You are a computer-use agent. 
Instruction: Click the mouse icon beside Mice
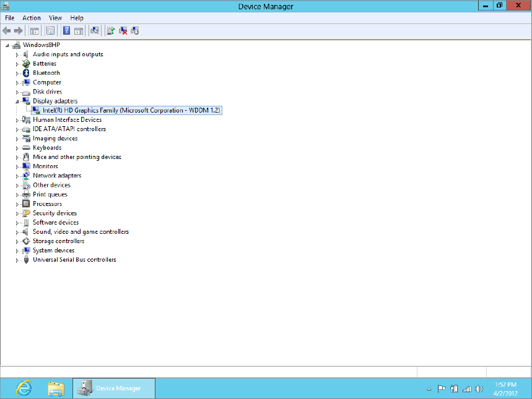point(26,157)
